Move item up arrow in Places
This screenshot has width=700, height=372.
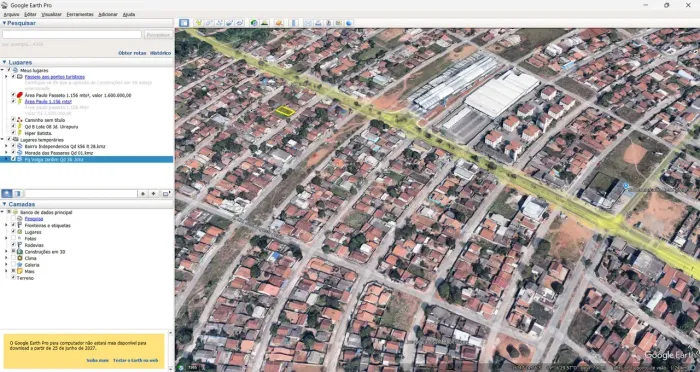[x=143, y=193]
